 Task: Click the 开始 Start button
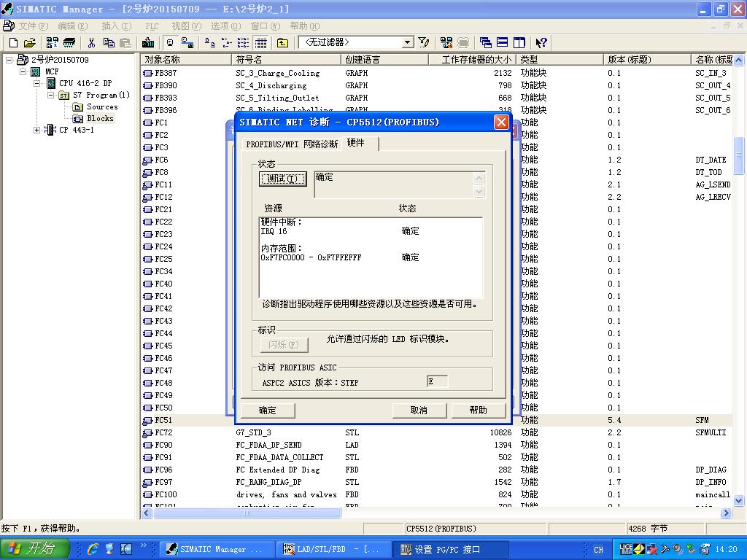(x=34, y=549)
